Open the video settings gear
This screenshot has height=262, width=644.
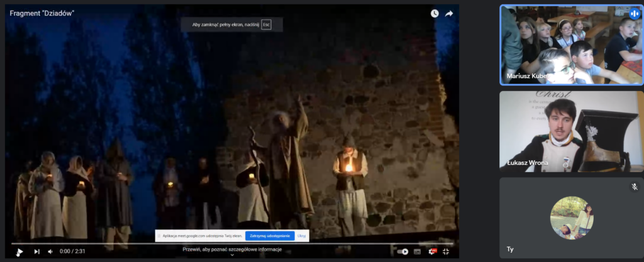point(432,251)
